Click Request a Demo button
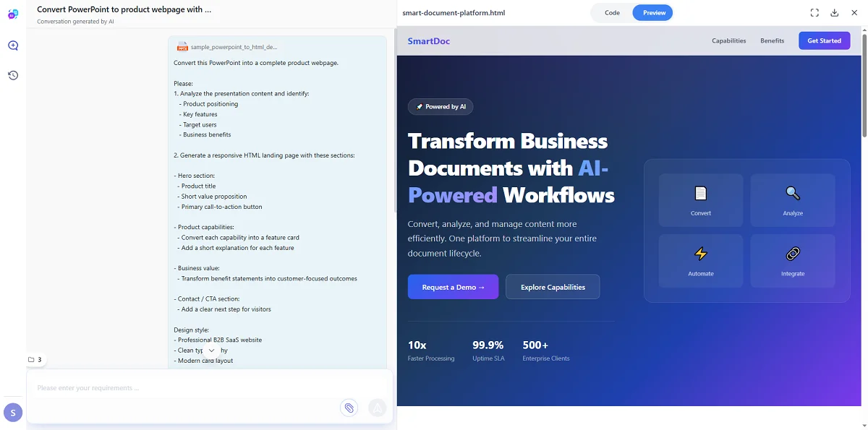The image size is (868, 430). coord(453,287)
